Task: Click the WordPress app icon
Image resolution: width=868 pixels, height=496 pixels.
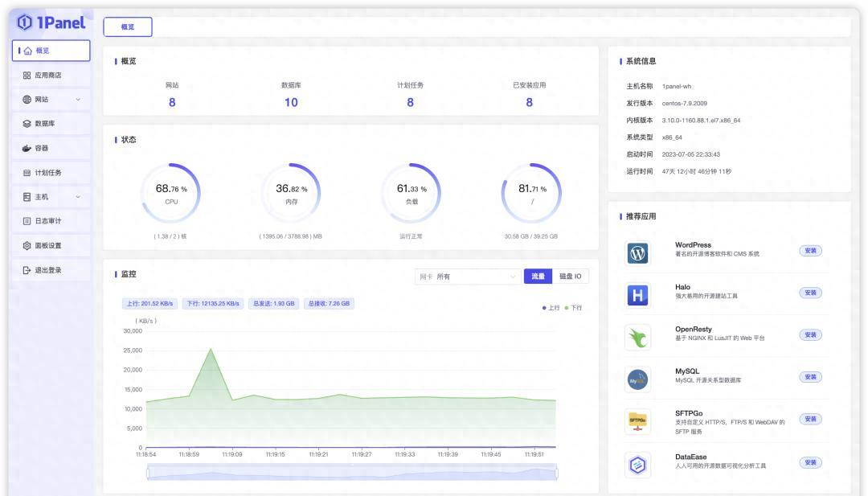Action: pyautogui.click(x=637, y=253)
